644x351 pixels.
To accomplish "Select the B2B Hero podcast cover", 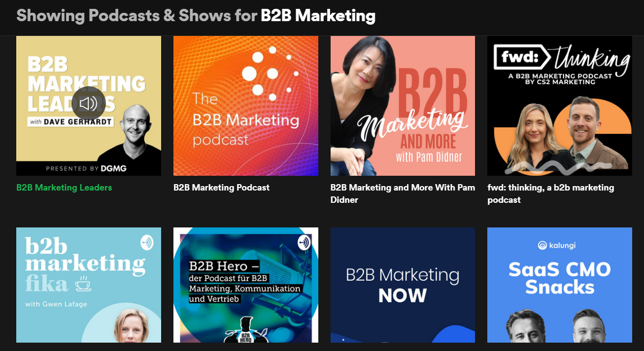I will 246,285.
